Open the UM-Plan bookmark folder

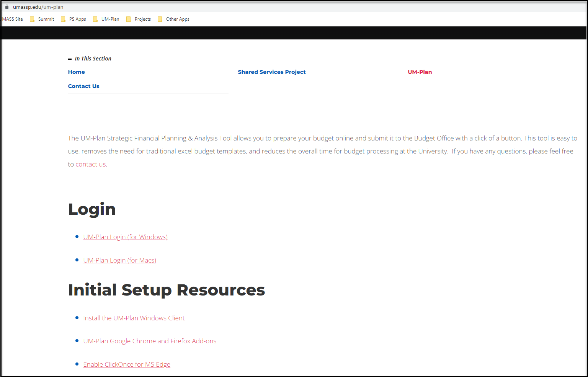[x=106, y=19]
